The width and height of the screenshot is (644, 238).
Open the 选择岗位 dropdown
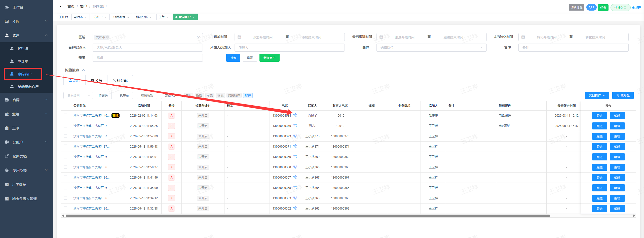[431, 48]
